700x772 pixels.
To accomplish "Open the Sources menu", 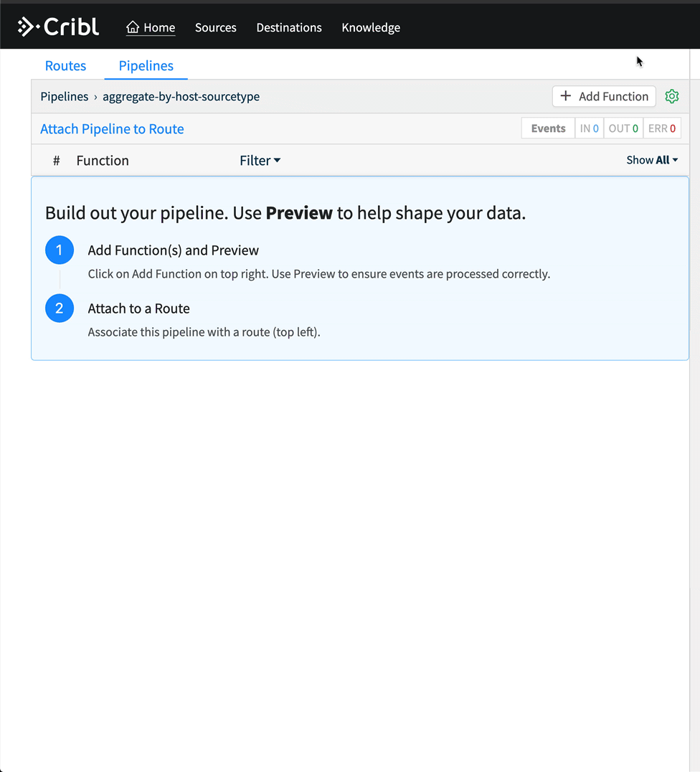I will click(x=215, y=27).
